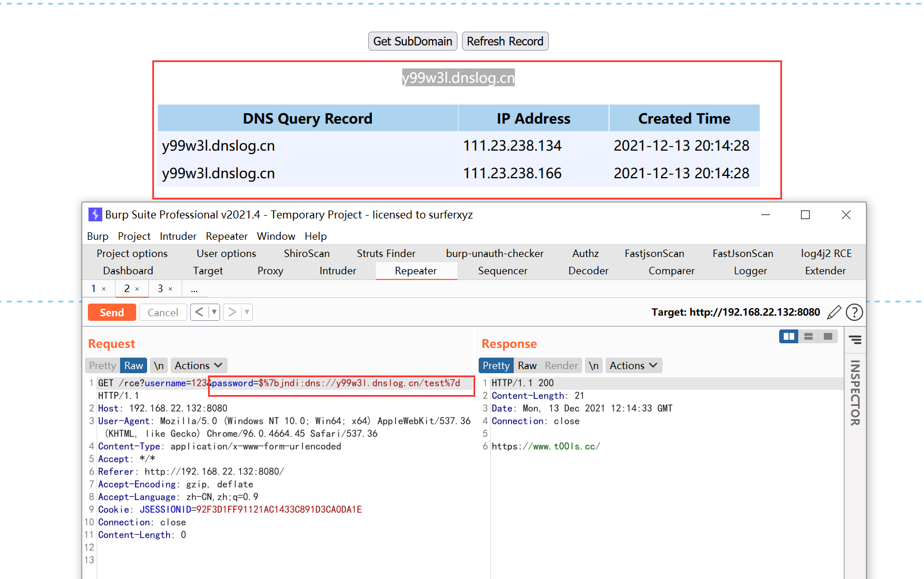Switch to the Extender tab
The width and height of the screenshot is (924, 579).
(x=826, y=271)
